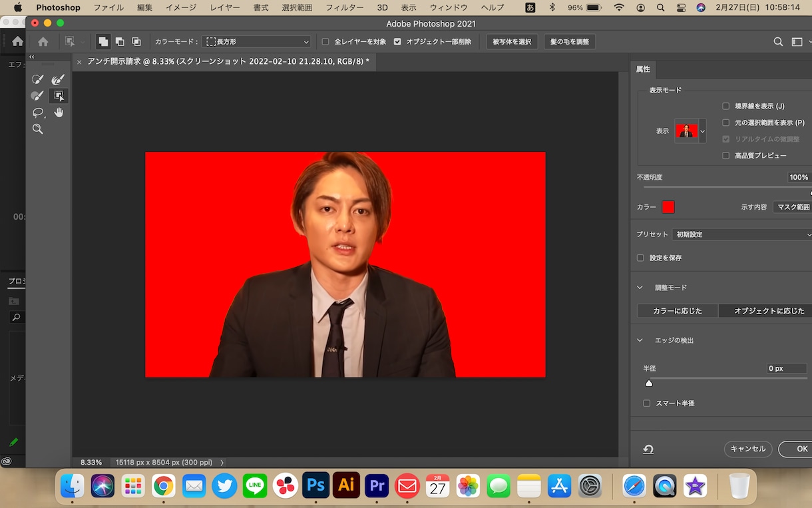
Task: Open Illustrator from the dock
Action: coord(346,485)
